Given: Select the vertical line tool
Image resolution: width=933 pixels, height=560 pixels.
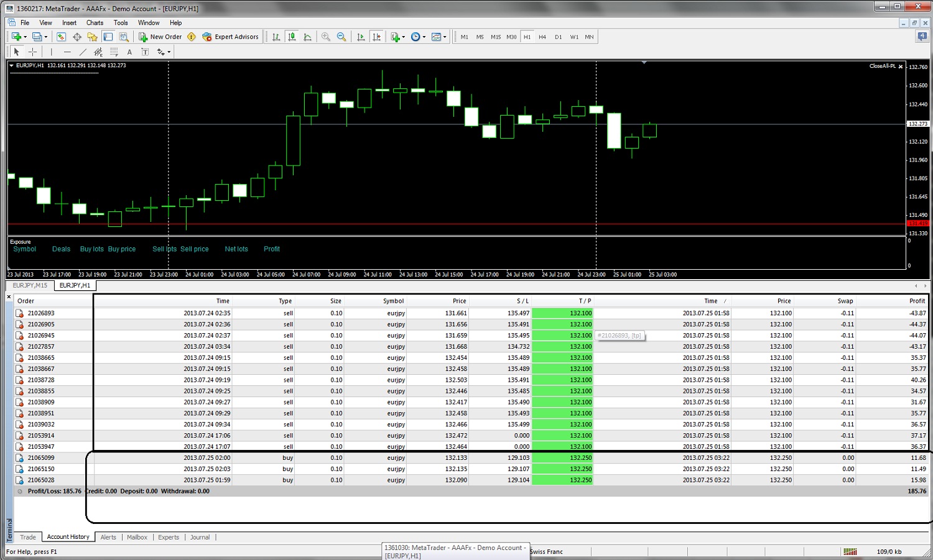Looking at the screenshot, I should coord(51,52).
